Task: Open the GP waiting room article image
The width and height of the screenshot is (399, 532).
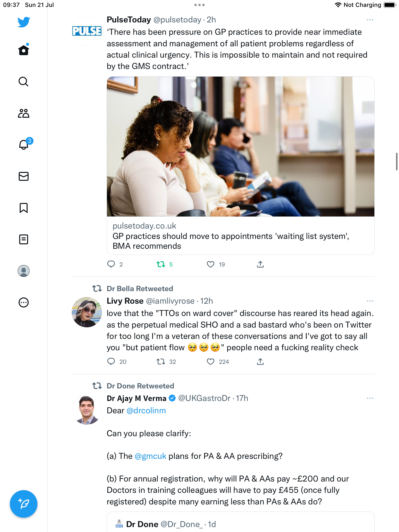Action: pyautogui.click(x=240, y=147)
